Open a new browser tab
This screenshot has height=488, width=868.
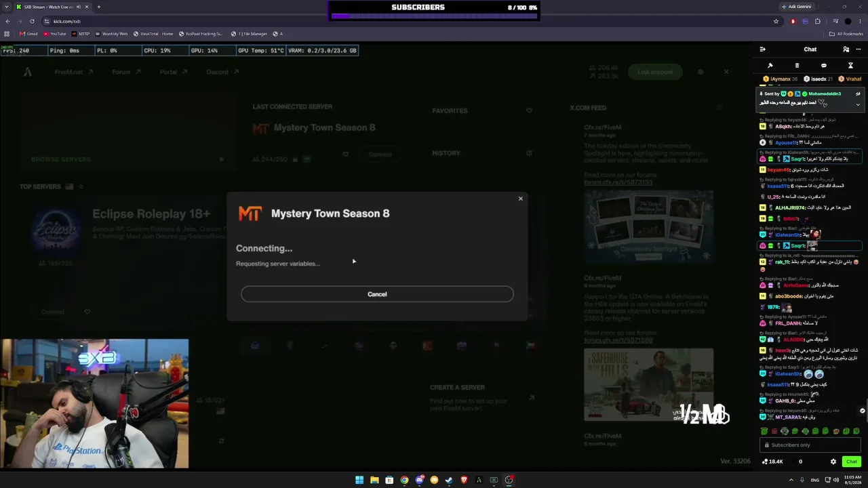[98, 7]
